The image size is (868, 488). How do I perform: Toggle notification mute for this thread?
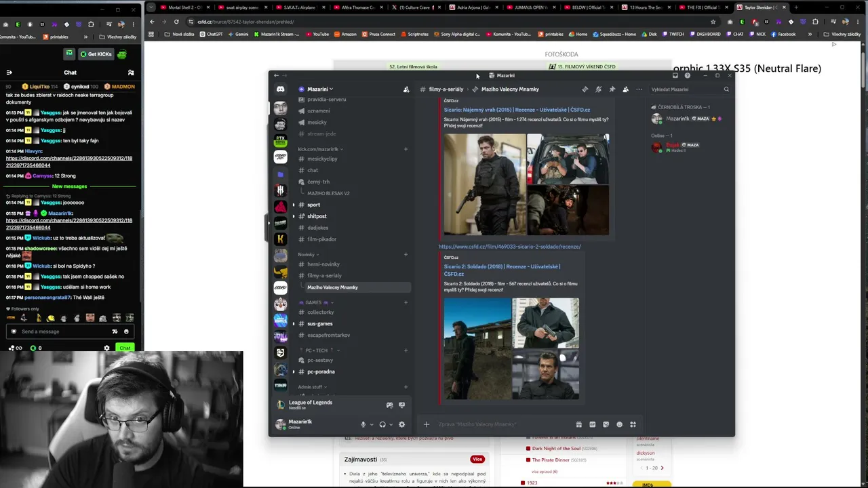[598, 89]
